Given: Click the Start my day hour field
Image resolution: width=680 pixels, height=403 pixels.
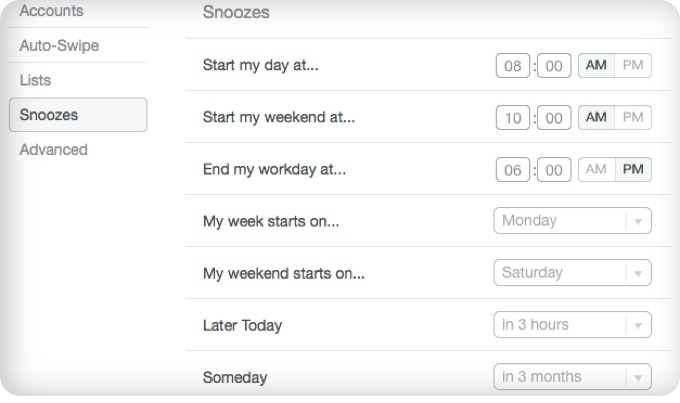Looking at the screenshot, I should [x=513, y=67].
